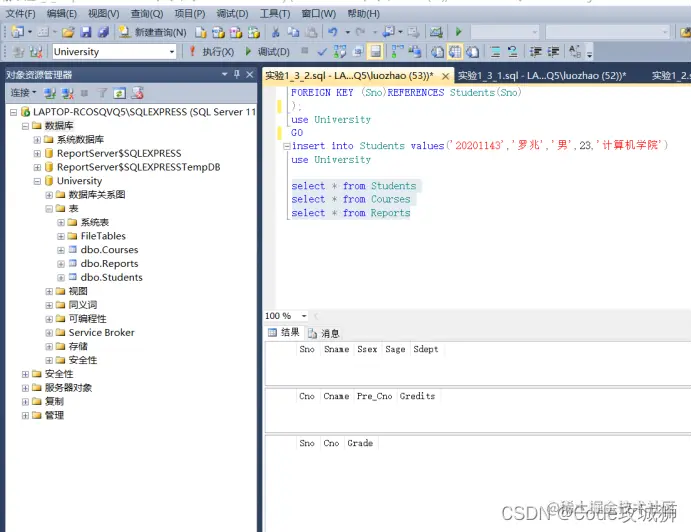Click the Grade column header in results
Image resolution: width=692 pixels, height=532 pixels.
(x=360, y=443)
